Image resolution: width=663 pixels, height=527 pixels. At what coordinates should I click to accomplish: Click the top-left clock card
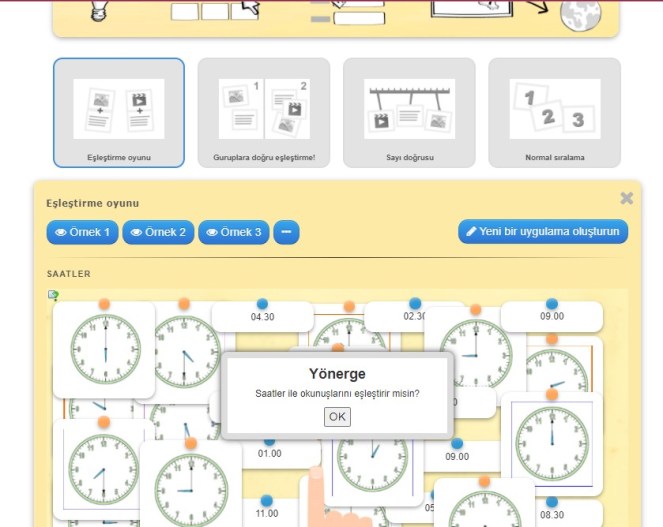[103, 350]
